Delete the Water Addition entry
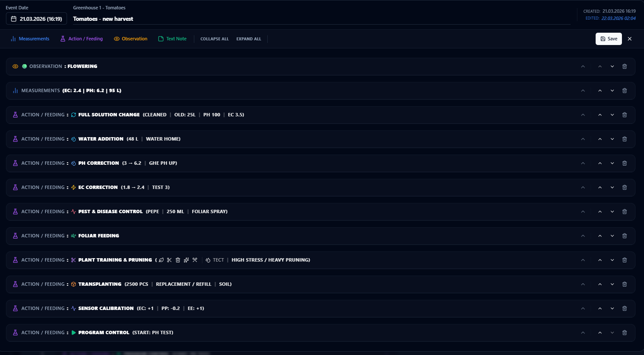Viewport: 644px width, 355px height. 624,139
